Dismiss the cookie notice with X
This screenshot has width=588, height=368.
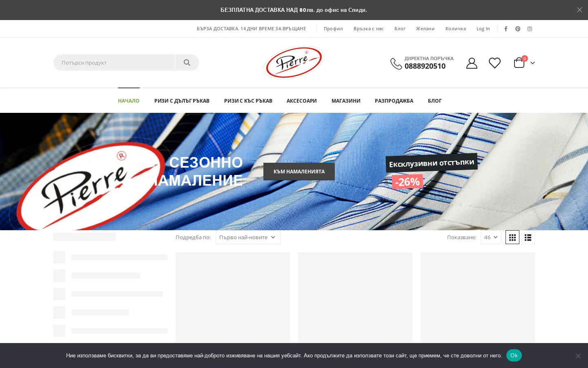(578, 356)
